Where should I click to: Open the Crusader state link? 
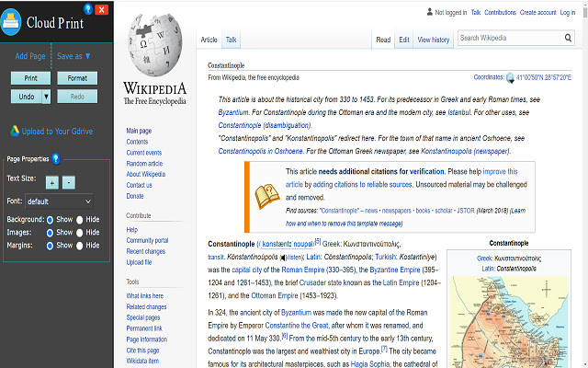[x=321, y=282]
